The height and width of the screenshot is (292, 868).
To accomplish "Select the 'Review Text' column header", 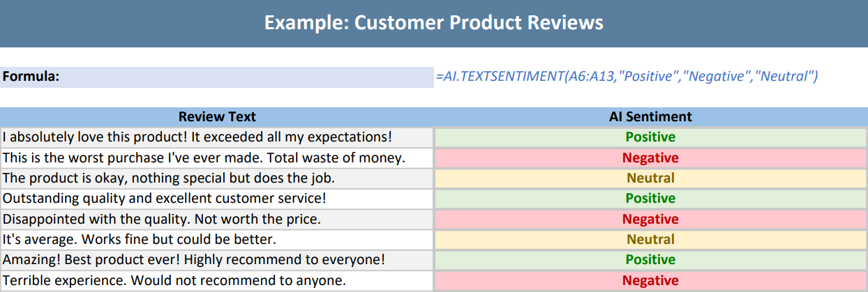I will point(217,117).
